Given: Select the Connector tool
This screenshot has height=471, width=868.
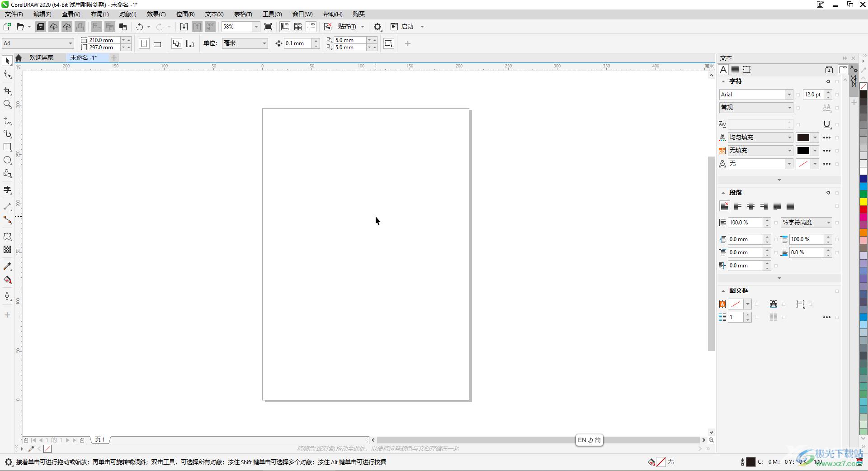Looking at the screenshot, I should point(7,220).
